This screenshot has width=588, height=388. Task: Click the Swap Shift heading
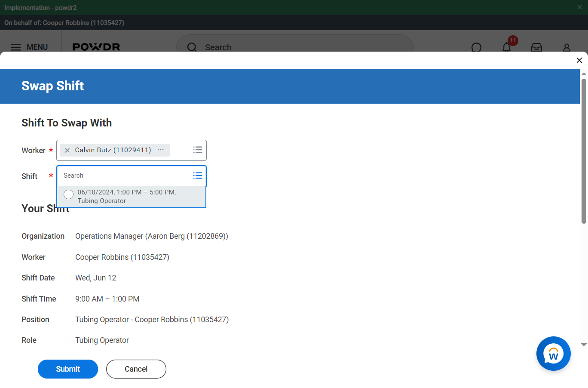[53, 86]
